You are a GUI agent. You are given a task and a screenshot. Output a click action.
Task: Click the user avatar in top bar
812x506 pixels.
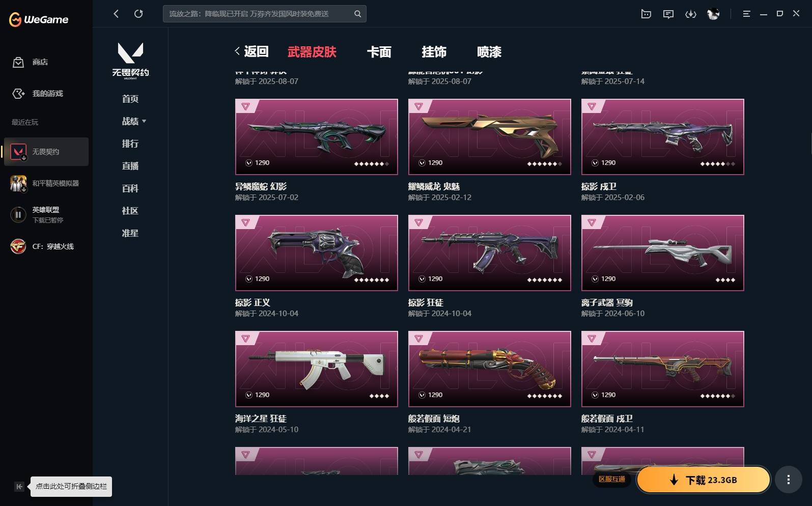[x=713, y=14]
